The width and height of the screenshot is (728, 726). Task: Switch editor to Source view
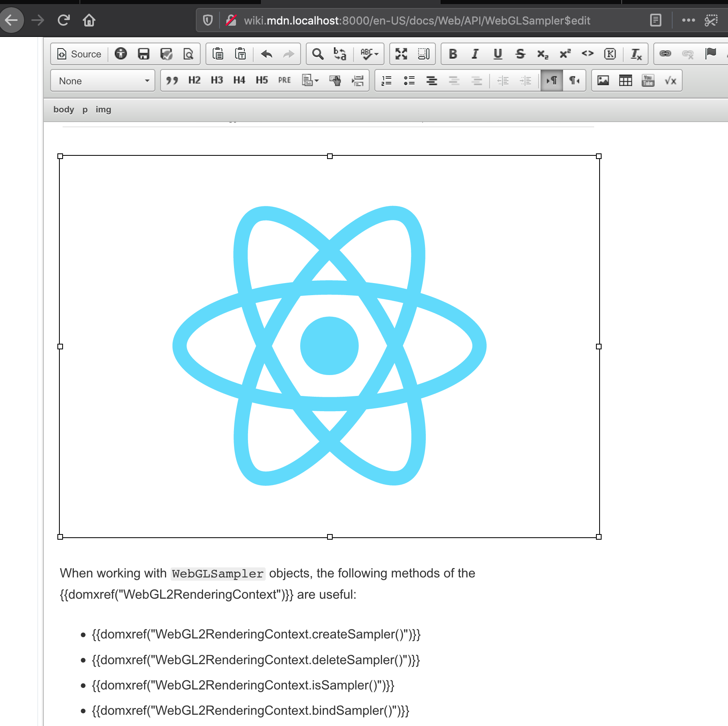(79, 54)
